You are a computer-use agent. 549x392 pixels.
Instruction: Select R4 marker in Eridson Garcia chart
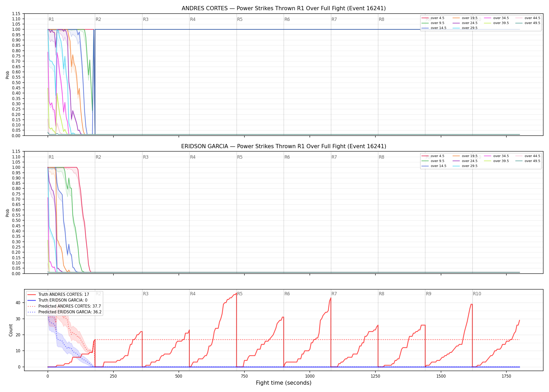coord(193,157)
